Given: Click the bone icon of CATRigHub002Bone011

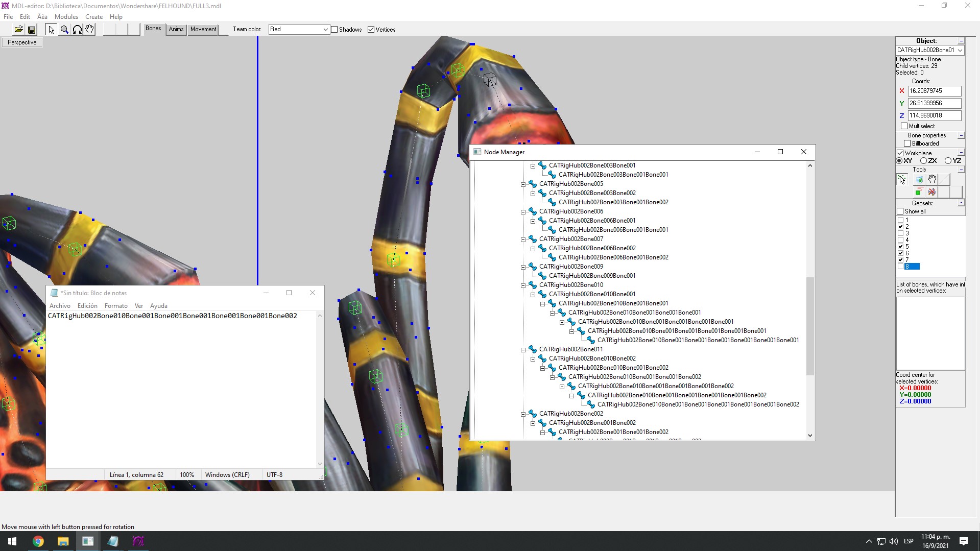Looking at the screenshot, I should click(533, 349).
